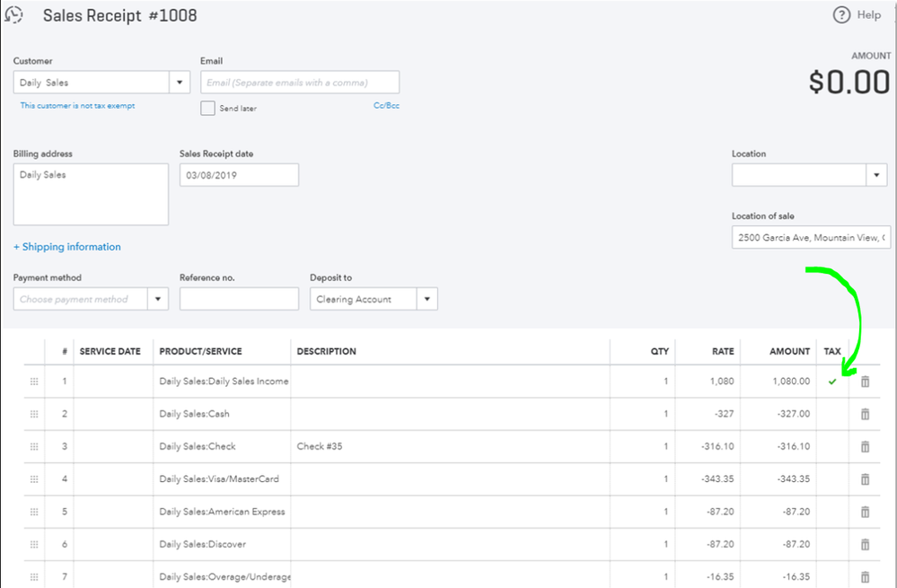The height and width of the screenshot is (588, 897).
Task: Click 'This customer is not tax exempt' link
Action: click(77, 106)
